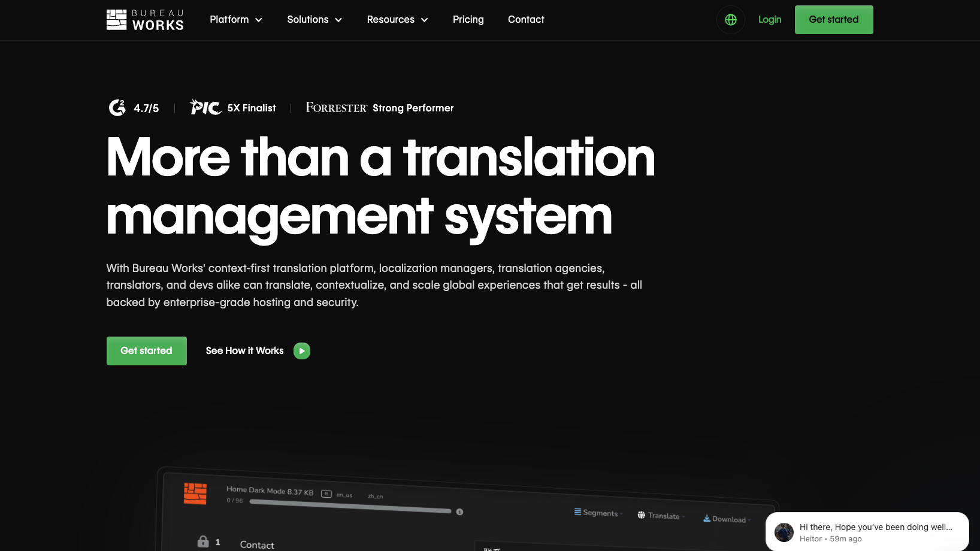
Task: Open the Pricing page
Action: pyautogui.click(x=468, y=20)
